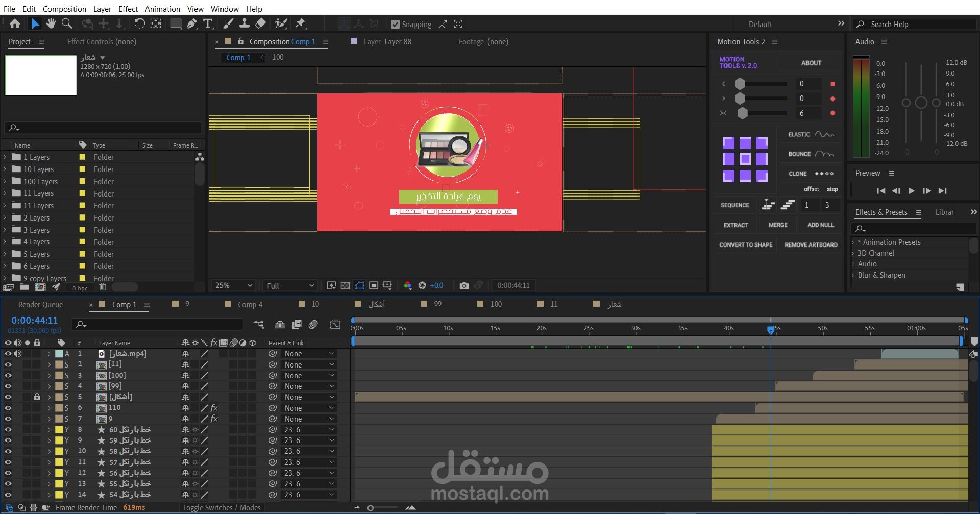The width and height of the screenshot is (980, 514).
Task: Mute audio of the شعار.mp4 layer
Action: click(18, 353)
